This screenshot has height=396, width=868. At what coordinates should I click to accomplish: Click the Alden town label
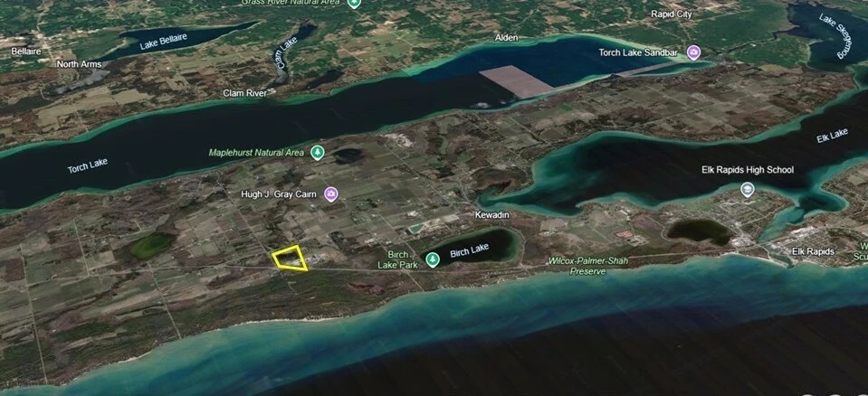click(x=507, y=38)
